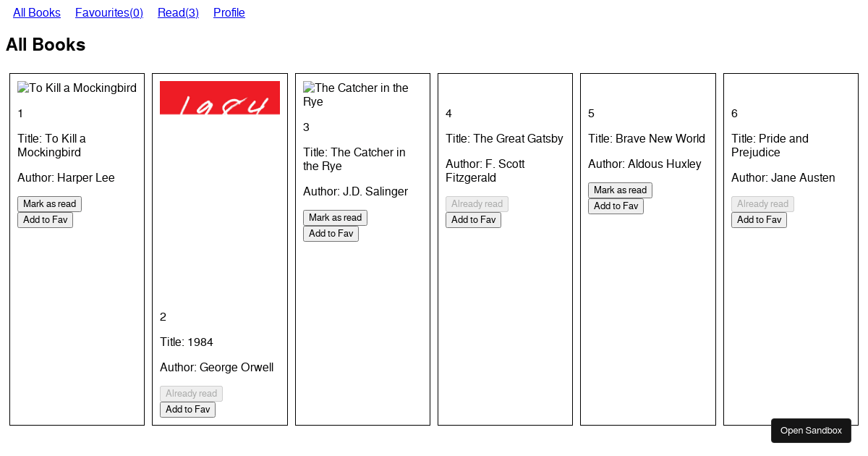Add The Great Gatsby to favourites
This screenshot has width=868, height=456.
tap(473, 220)
